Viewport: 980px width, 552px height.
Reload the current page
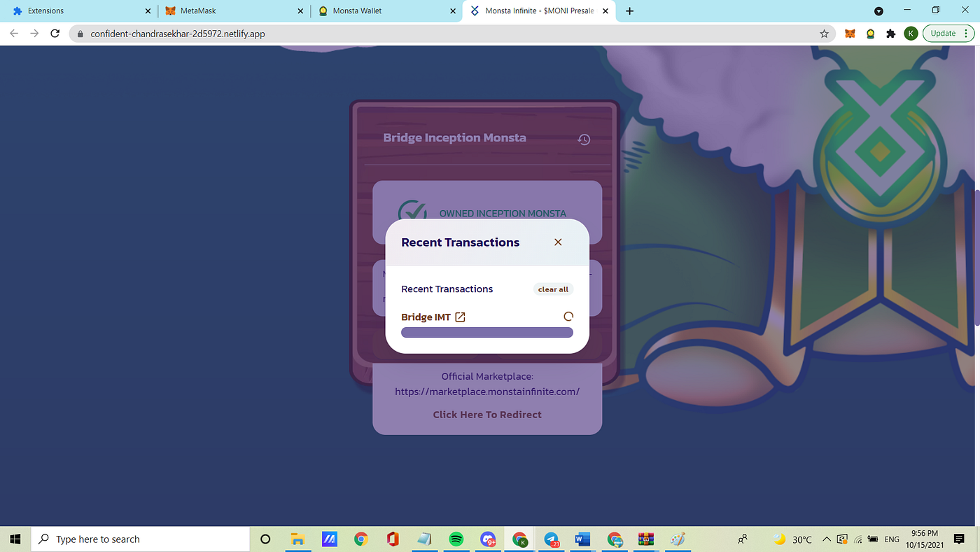click(55, 34)
